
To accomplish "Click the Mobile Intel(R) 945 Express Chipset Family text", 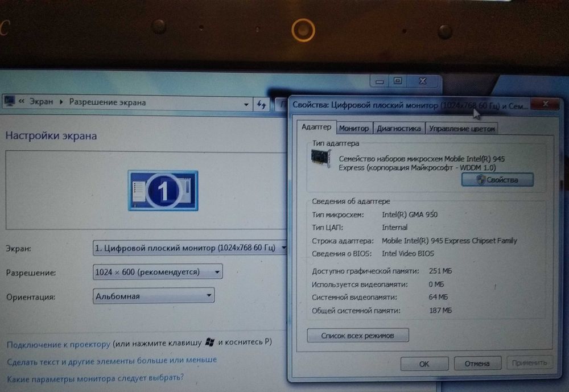I will tap(450, 241).
